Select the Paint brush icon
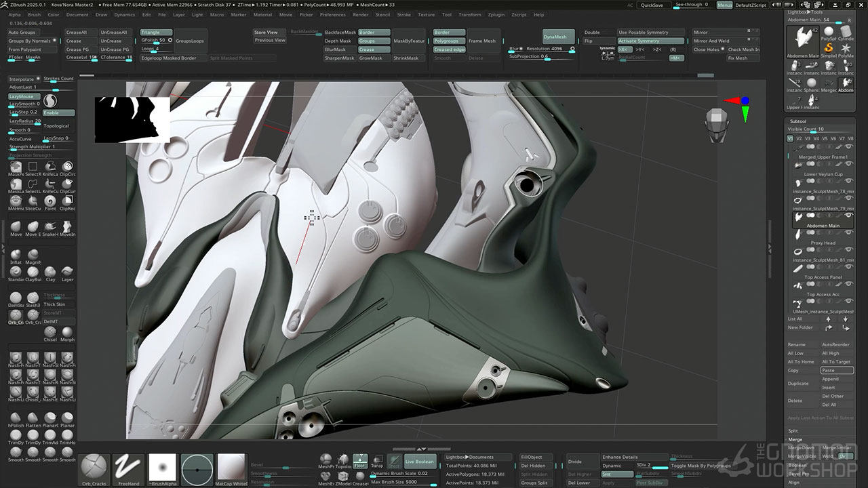Screen dimensions: 868x488 (51, 201)
